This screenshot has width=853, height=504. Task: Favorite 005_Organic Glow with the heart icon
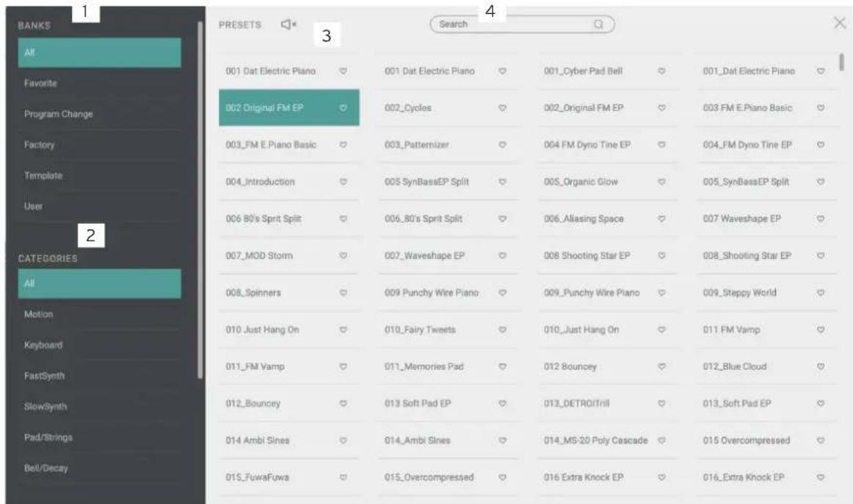(661, 182)
